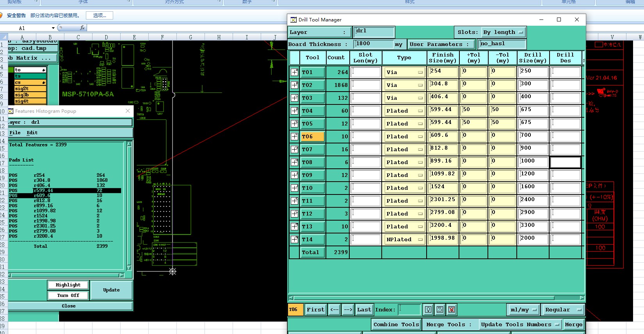Click the horizontal scrollbar under the tool table
This screenshot has width=644, height=334.
click(x=436, y=298)
